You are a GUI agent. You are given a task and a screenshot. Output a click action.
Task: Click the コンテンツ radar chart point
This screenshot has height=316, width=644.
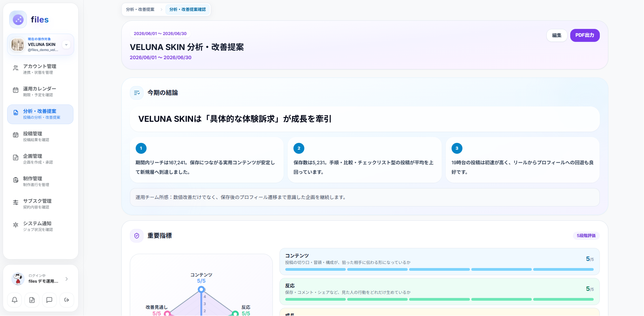[x=201, y=289]
